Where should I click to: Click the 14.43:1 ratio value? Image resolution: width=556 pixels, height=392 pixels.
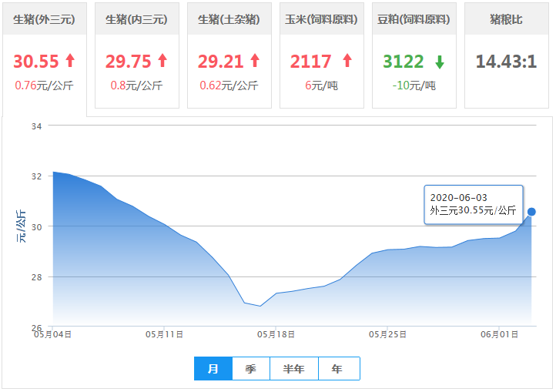(506, 62)
